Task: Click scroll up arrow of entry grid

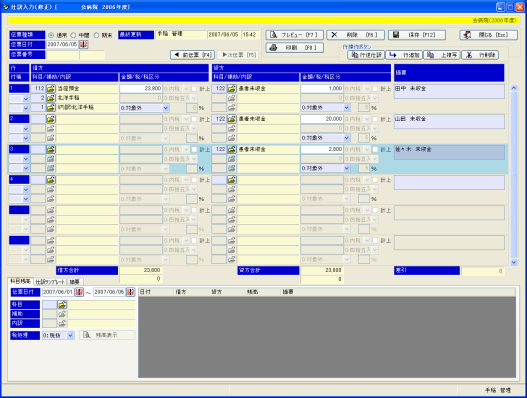Action: [x=514, y=88]
